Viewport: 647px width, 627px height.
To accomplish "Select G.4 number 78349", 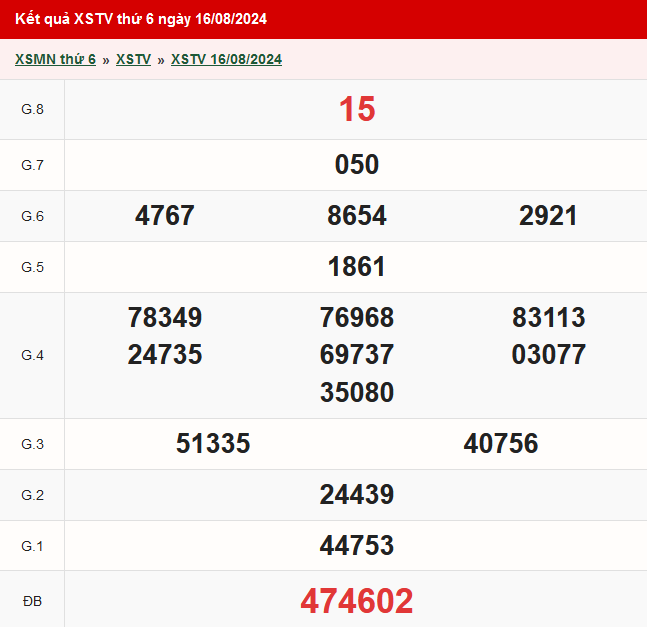I will [x=165, y=318].
